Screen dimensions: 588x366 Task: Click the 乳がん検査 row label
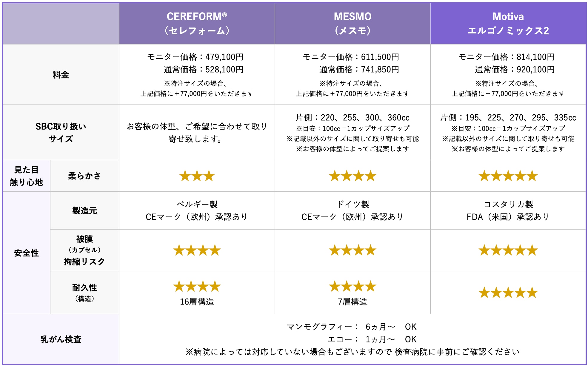point(61,339)
